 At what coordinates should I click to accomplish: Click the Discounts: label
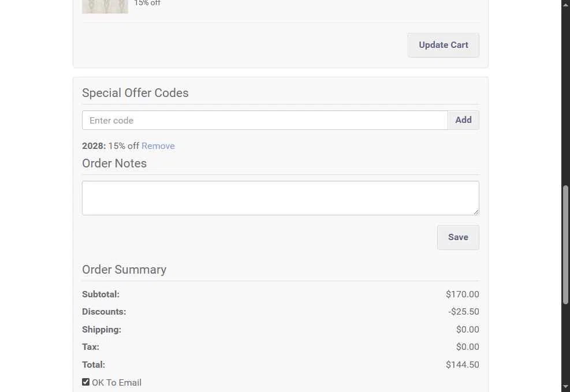pos(104,311)
